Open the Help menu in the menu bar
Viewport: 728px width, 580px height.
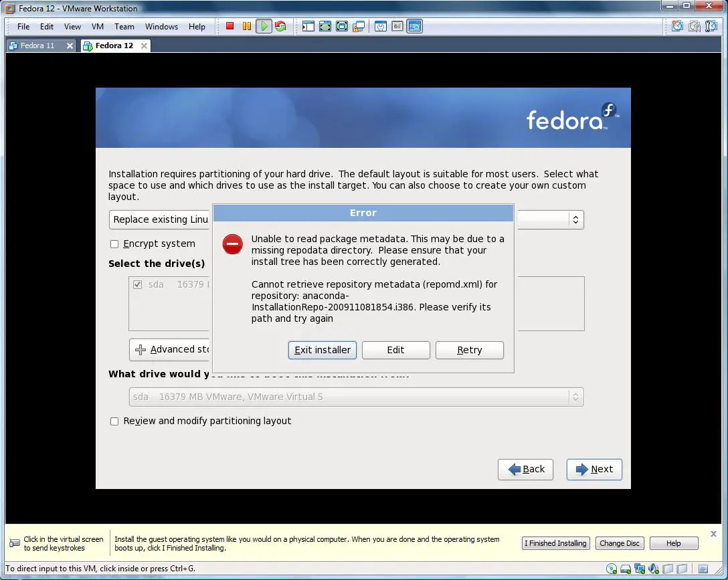point(197,27)
